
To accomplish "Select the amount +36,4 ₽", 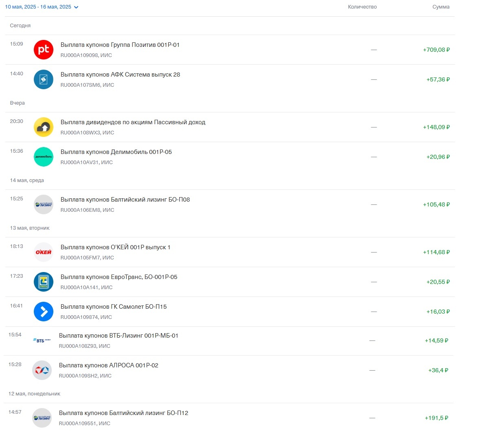I will [x=438, y=370].
